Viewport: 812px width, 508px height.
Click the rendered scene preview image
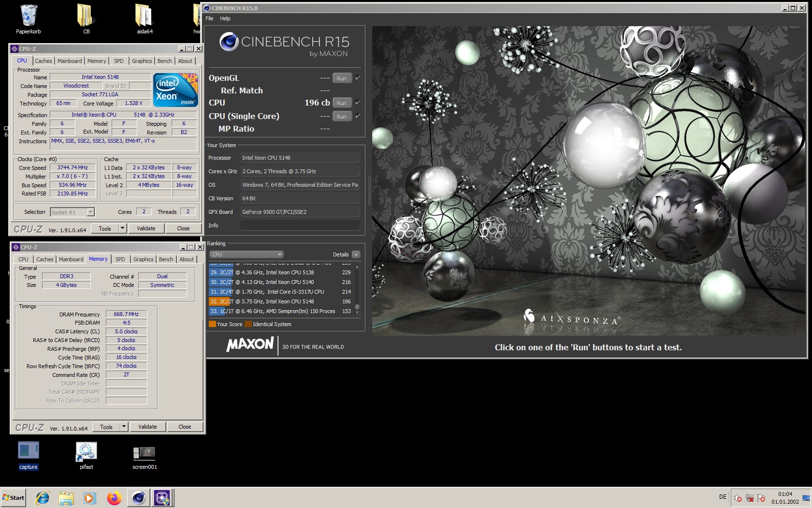coord(589,180)
